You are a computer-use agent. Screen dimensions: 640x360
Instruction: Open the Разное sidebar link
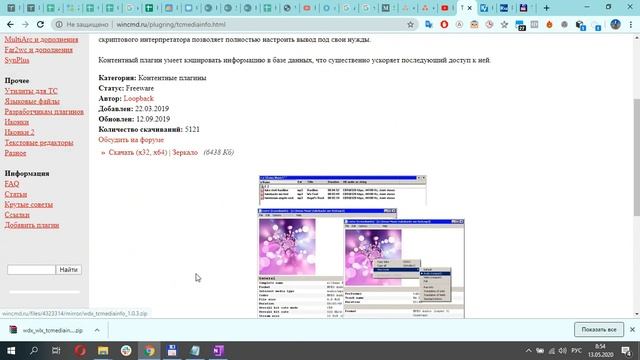tap(15, 153)
